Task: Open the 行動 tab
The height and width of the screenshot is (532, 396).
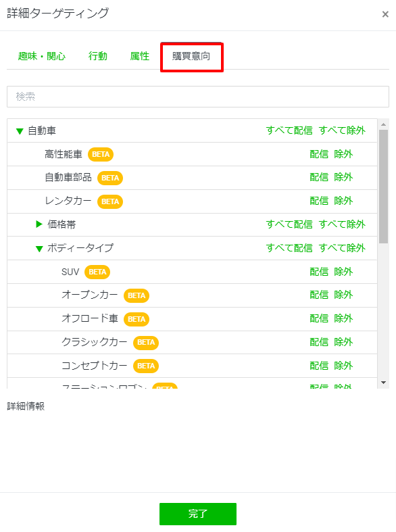Action: pos(97,56)
